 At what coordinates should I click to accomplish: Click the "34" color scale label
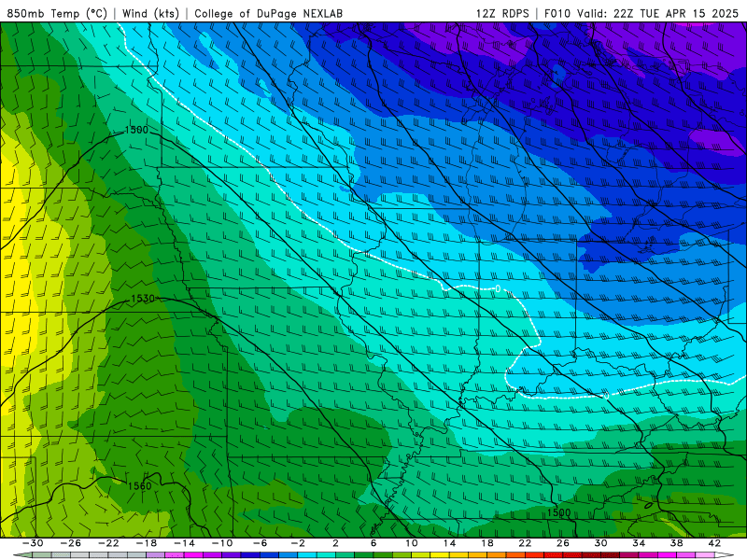coord(639,543)
